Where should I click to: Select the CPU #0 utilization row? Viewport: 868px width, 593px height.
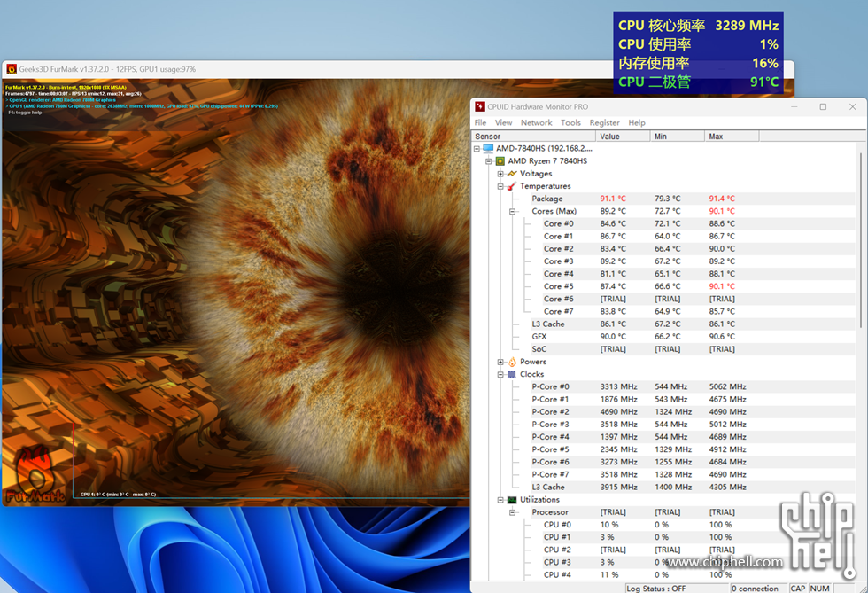663,525
